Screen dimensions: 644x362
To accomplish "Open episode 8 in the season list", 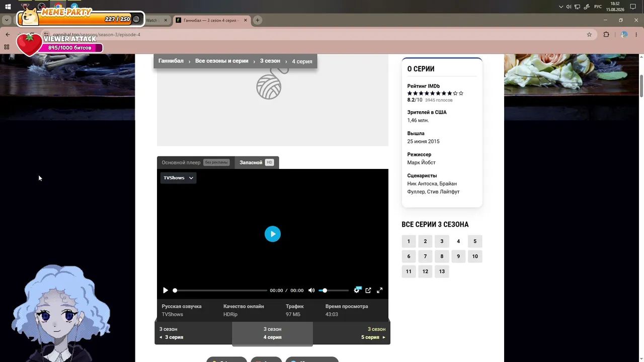I will [442, 256].
